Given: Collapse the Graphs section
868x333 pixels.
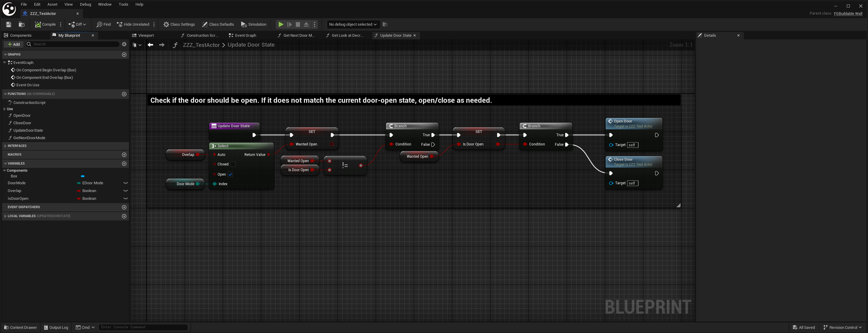Looking at the screenshot, I should tap(5, 55).
